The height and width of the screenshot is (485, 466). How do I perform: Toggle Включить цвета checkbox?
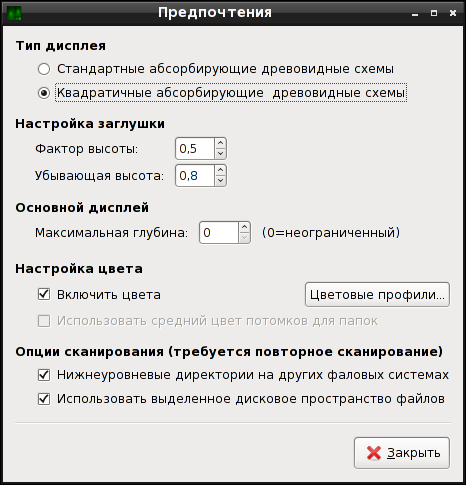[x=44, y=295]
